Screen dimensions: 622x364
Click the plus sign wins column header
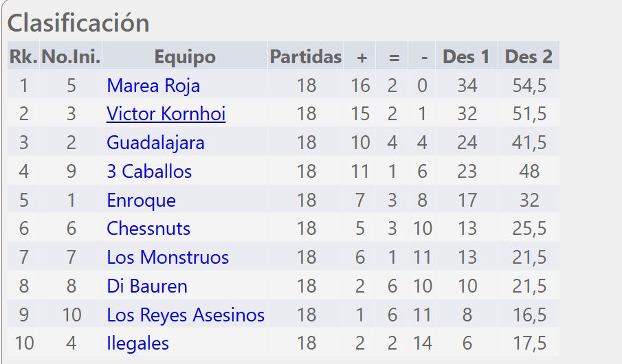362,57
